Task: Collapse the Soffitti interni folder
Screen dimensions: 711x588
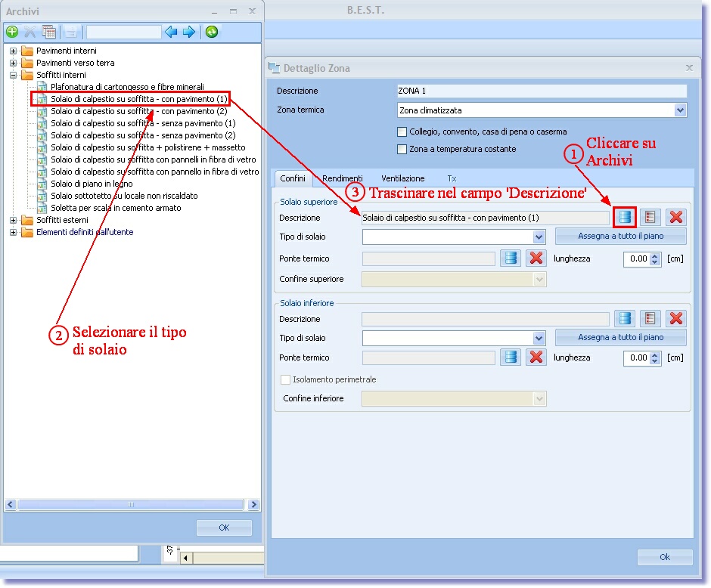Action: pos(13,76)
